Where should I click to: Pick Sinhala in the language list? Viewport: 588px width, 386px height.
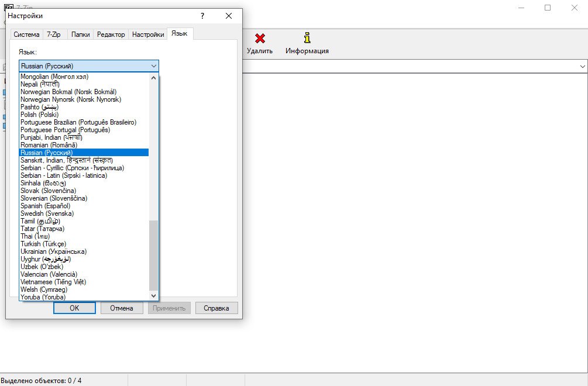[84, 183]
